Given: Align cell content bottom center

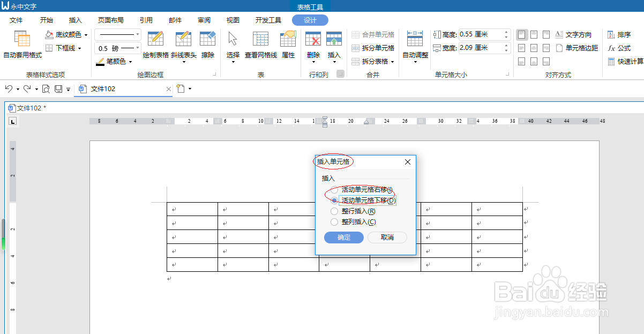Looking at the screenshot, I should coord(534,61).
